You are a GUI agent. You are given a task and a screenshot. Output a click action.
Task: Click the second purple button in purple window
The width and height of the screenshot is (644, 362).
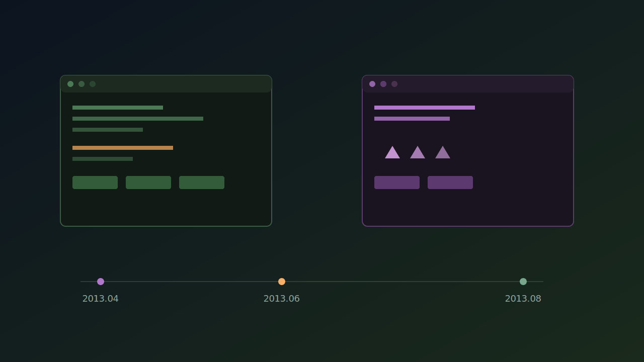point(450,183)
